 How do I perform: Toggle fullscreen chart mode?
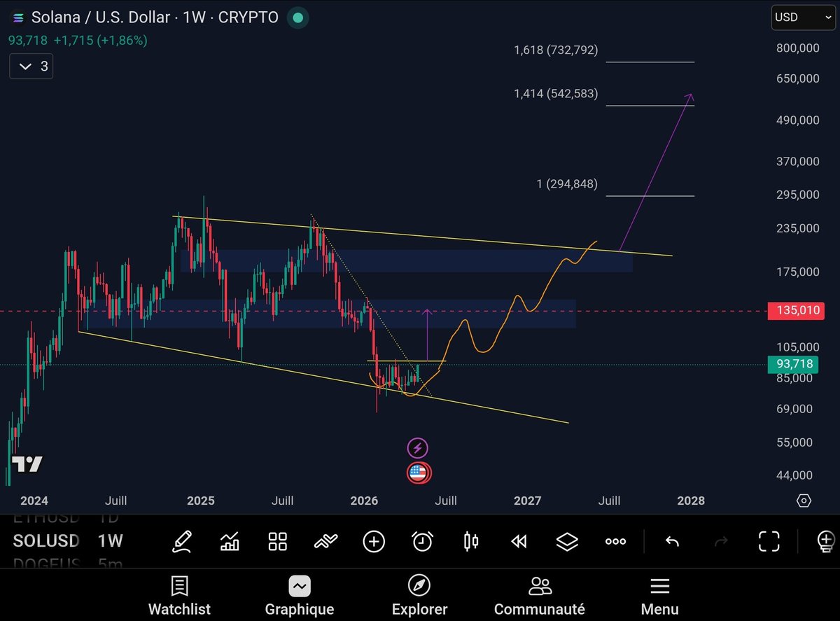tap(769, 541)
